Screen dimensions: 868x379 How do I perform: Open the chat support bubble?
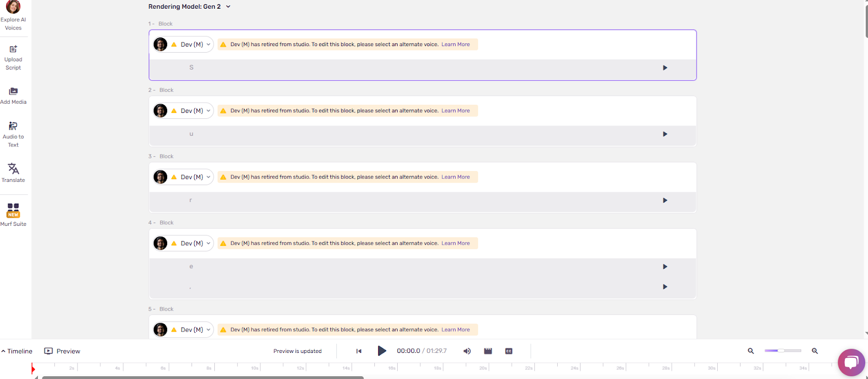point(851,362)
